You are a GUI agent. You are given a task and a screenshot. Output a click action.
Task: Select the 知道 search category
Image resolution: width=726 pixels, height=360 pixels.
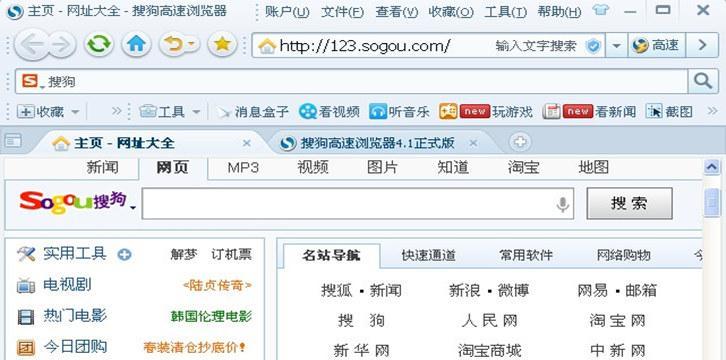(453, 168)
